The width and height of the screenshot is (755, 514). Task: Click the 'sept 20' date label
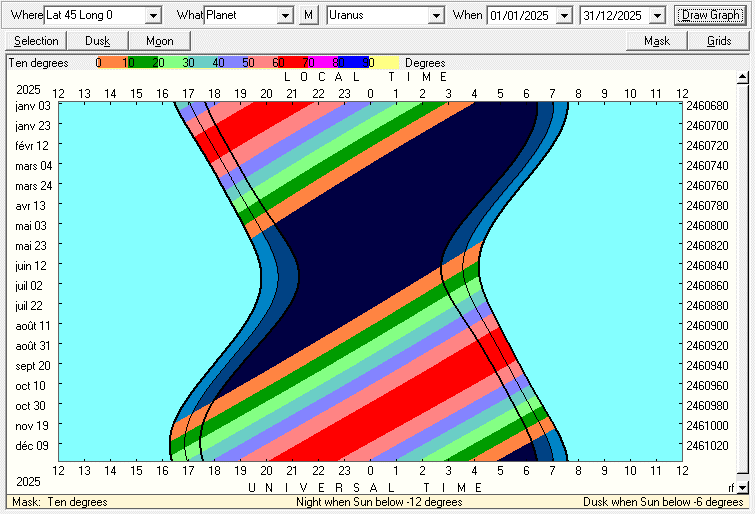pyautogui.click(x=33, y=366)
